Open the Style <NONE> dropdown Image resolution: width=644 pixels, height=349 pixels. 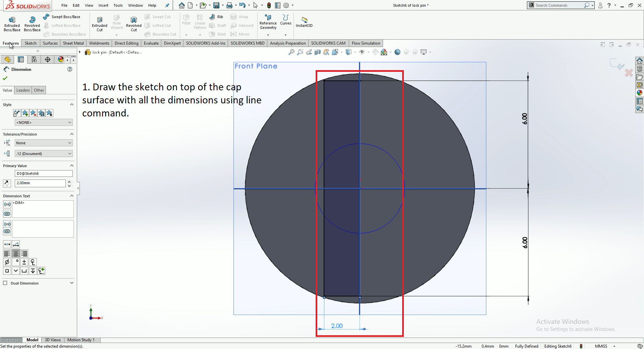click(44, 122)
